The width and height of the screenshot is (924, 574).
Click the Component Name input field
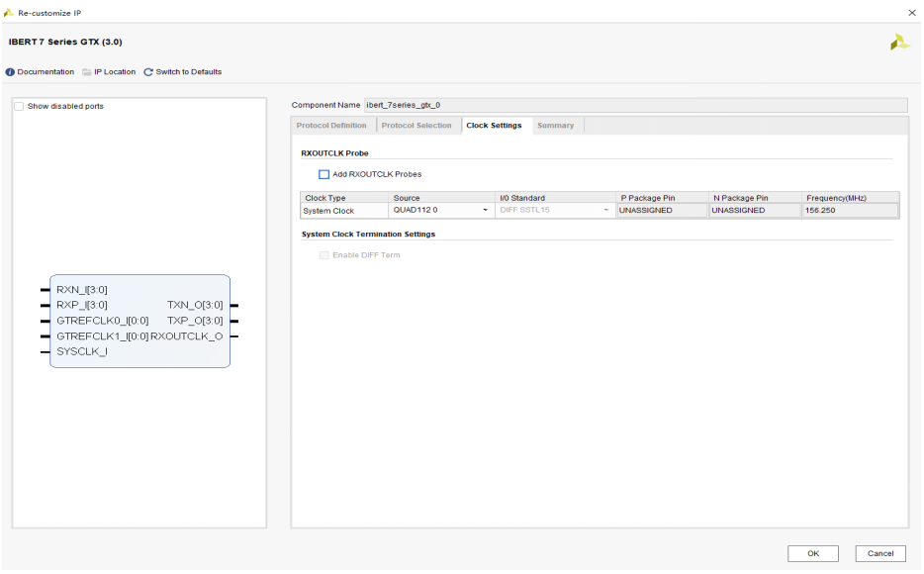633,105
